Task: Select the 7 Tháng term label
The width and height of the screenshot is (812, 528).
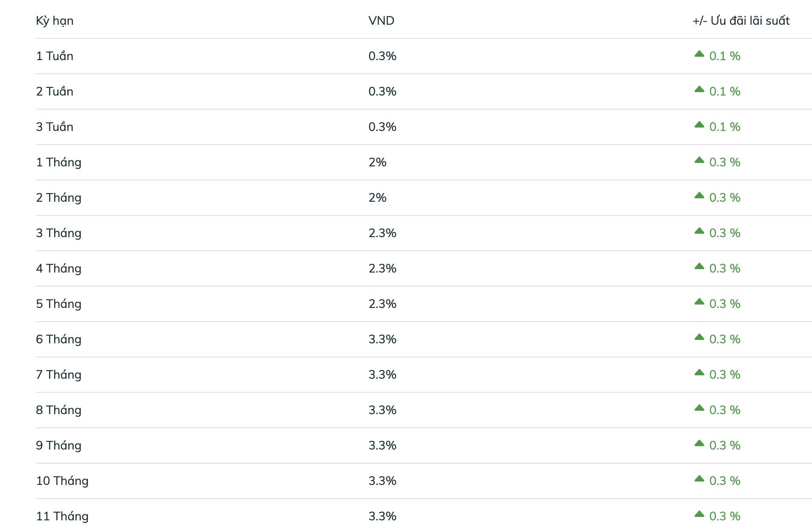Action: click(58, 375)
